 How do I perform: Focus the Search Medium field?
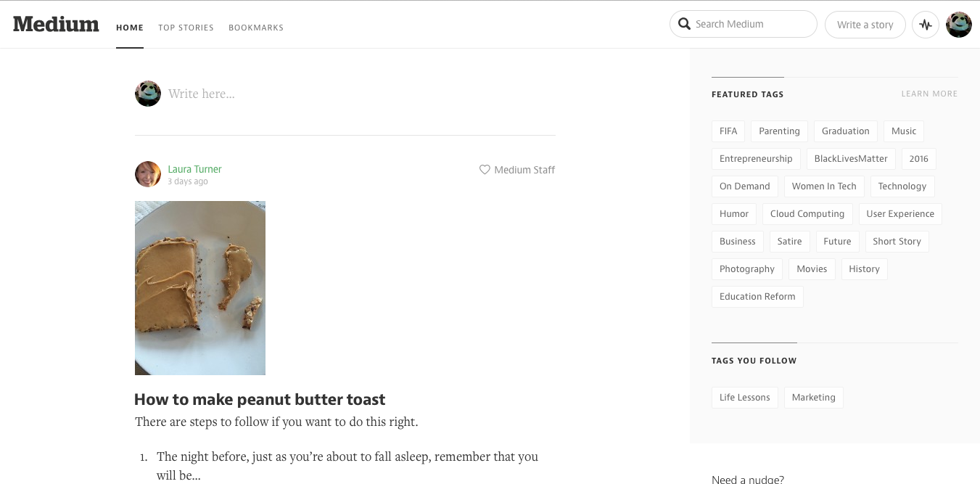751,24
